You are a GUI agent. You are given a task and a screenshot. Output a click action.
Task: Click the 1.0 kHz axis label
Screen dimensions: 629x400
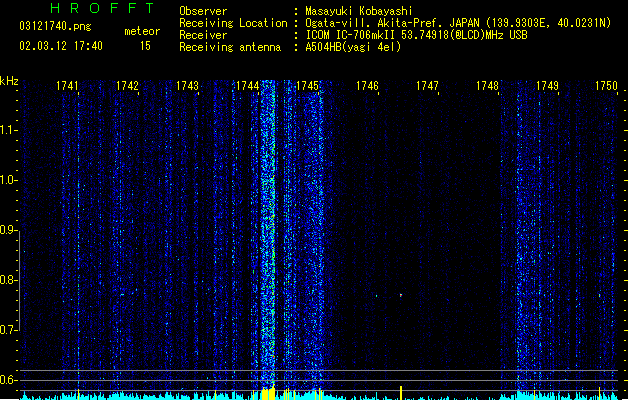[x=8, y=180]
